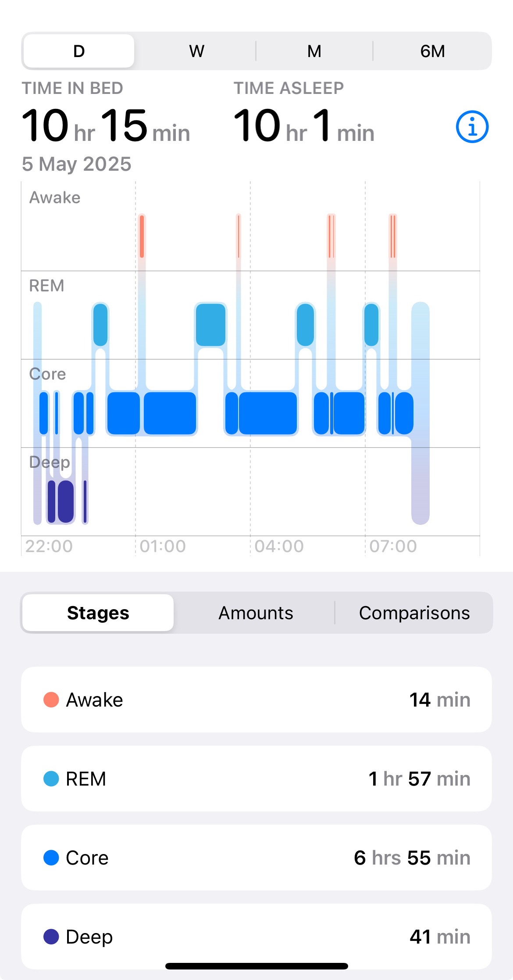Tap the first Awake spike after 01:00

[142, 236]
